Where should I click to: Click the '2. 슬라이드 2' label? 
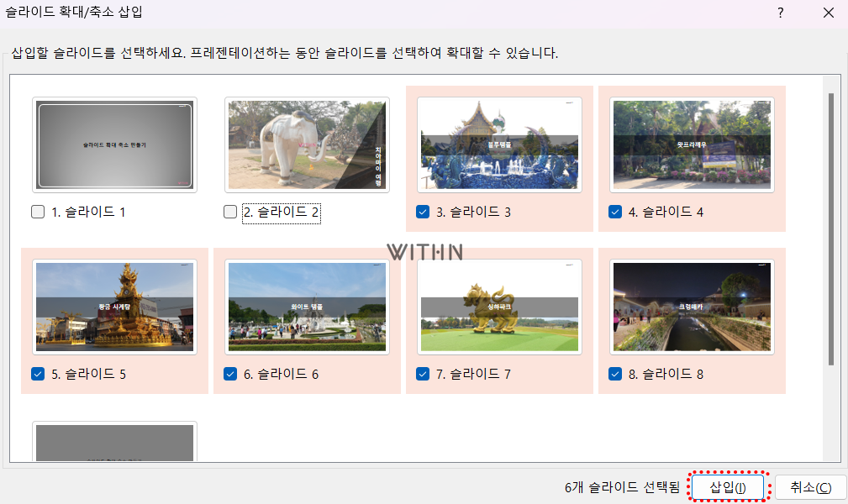(x=282, y=212)
